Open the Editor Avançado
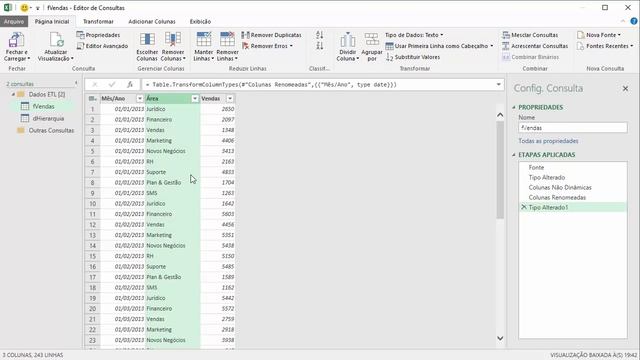This screenshot has width=640, height=360. click(102, 46)
